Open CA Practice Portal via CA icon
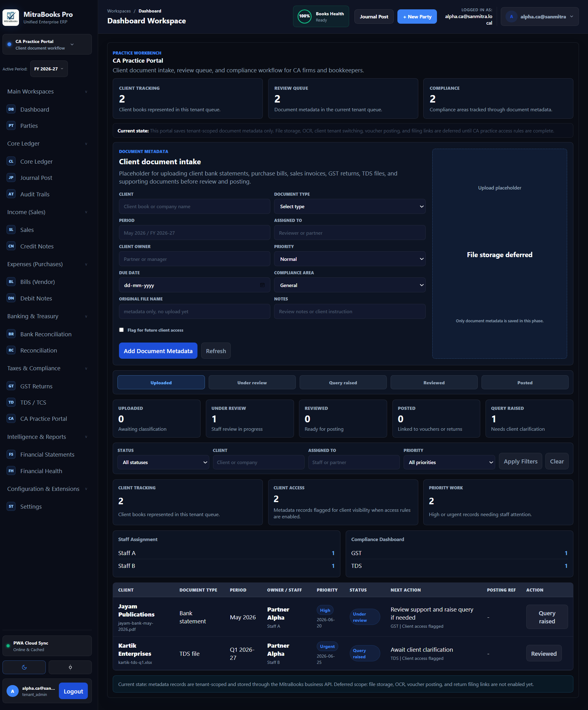The height and width of the screenshot is (710, 588). pos(11,419)
